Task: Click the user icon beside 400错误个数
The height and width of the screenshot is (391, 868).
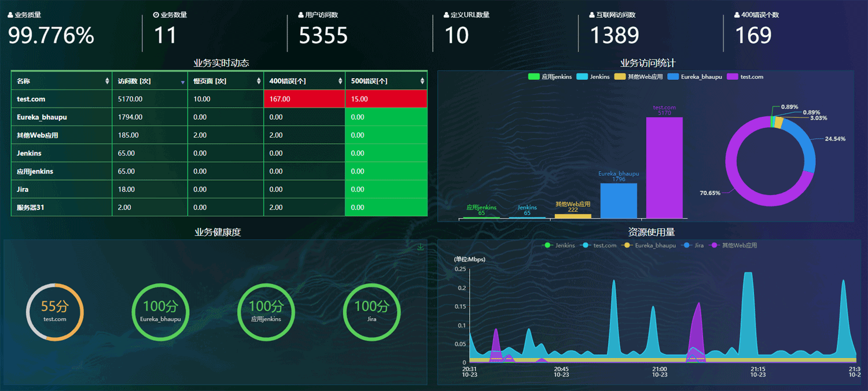Action: tap(737, 15)
